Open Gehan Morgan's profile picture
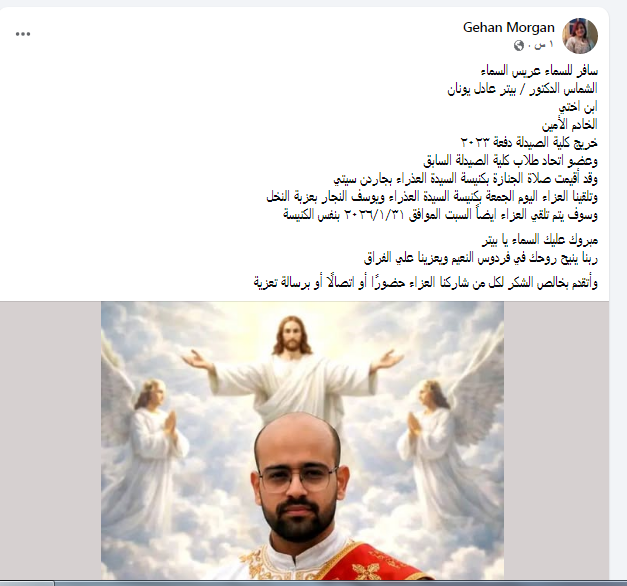 coord(580,36)
